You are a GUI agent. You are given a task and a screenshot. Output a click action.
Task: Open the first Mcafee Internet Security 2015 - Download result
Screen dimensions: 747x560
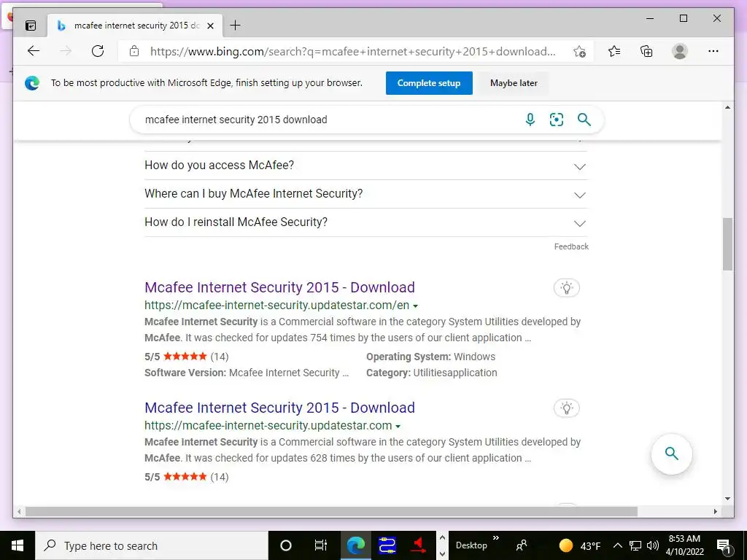point(279,287)
